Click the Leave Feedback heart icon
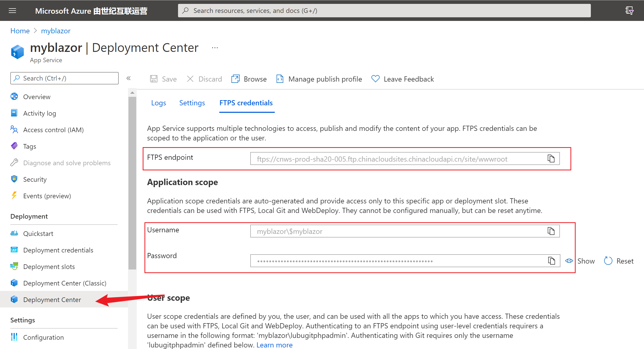The image size is (644, 349). click(375, 79)
